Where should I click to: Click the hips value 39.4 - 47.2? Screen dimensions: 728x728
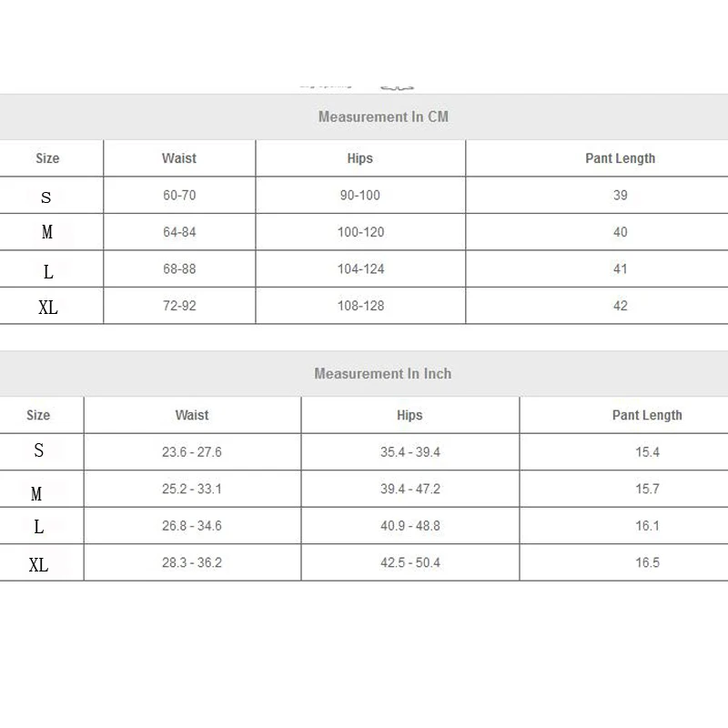coord(409,489)
